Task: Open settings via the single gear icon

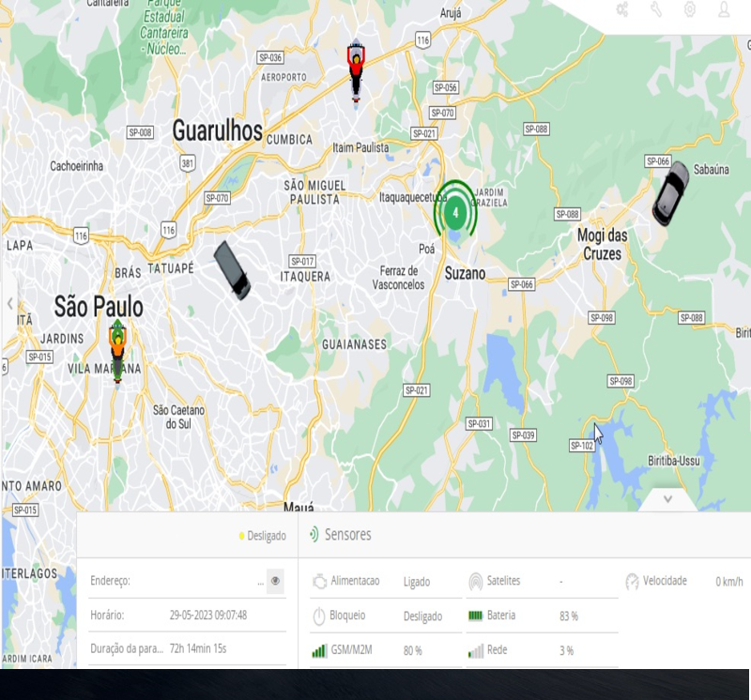Action: [690, 9]
